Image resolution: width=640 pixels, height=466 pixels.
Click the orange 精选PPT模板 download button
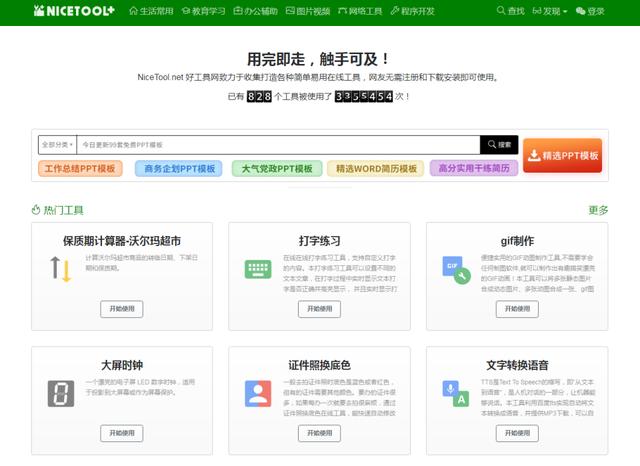tap(562, 155)
